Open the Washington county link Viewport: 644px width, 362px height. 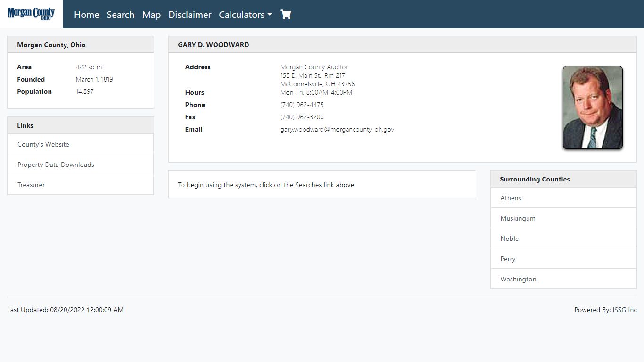(x=563, y=279)
